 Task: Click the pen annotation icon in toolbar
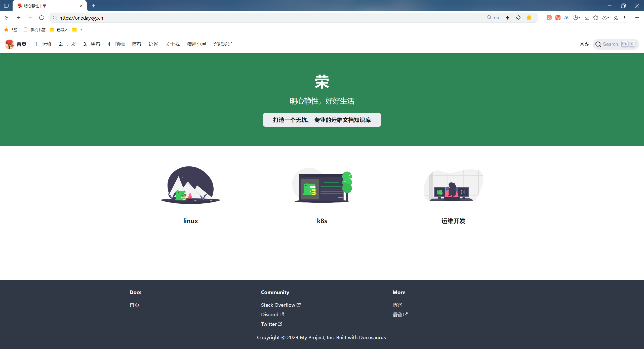coord(616,18)
